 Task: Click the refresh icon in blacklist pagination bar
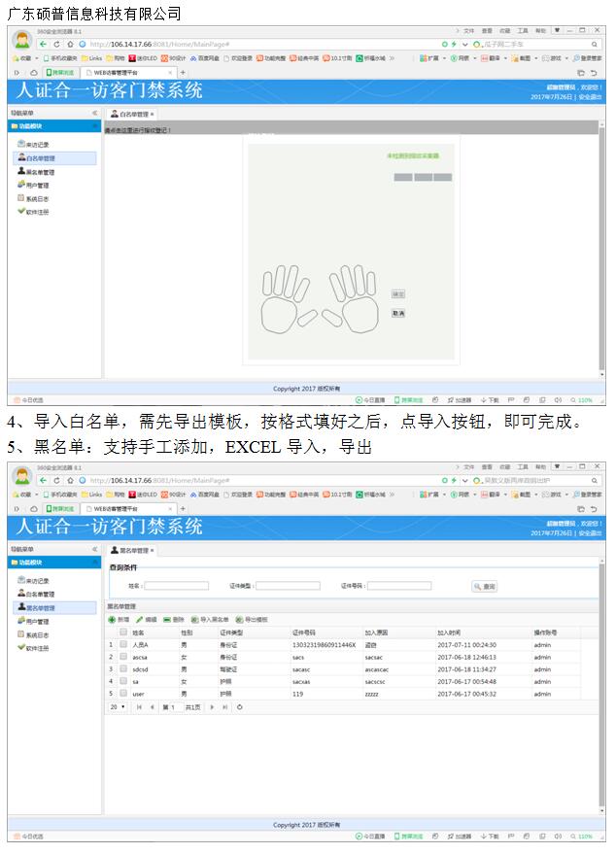point(240,707)
